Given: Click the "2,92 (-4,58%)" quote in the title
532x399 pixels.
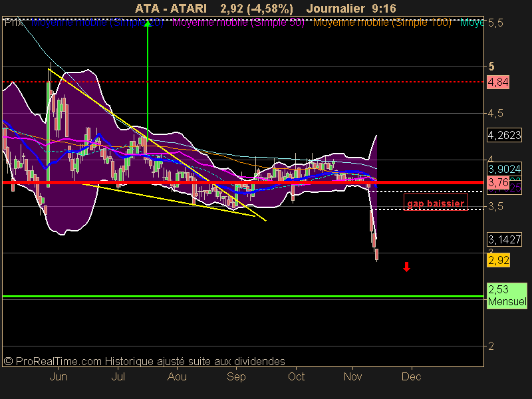Looking at the screenshot, I should [257, 8].
